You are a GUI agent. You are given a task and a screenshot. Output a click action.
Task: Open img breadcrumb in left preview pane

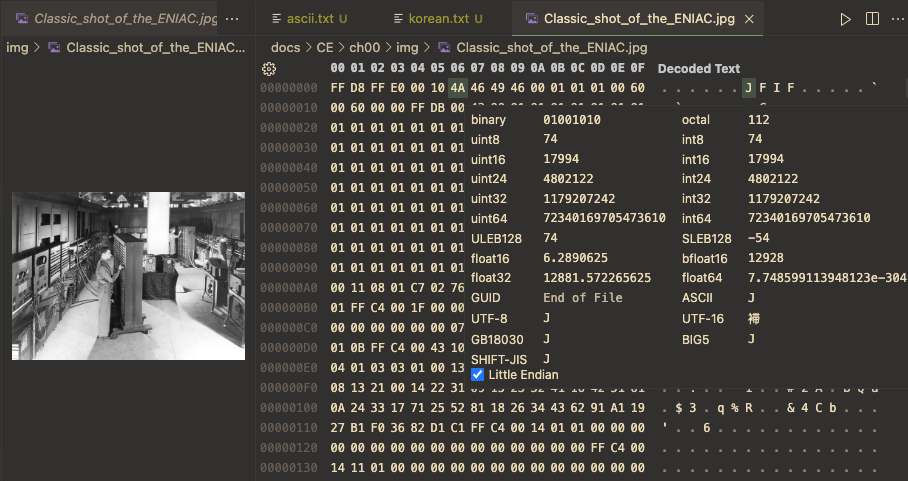(17, 47)
